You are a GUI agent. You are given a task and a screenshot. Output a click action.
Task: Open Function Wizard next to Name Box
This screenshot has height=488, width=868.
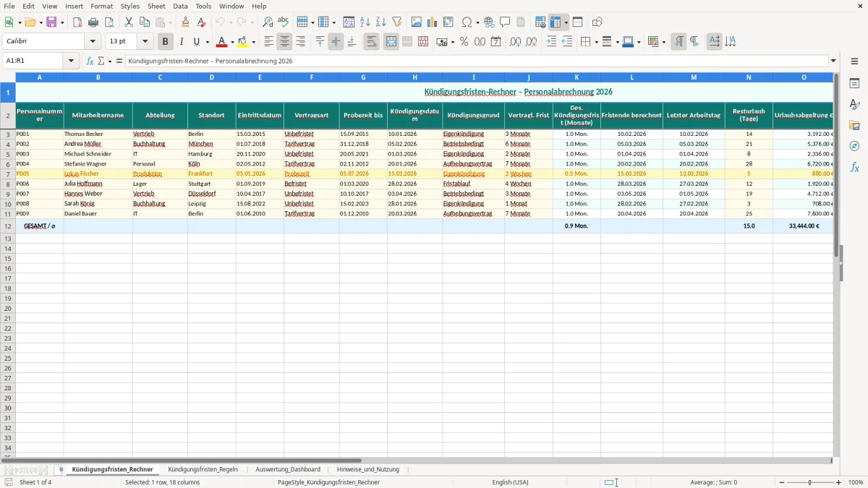pyautogui.click(x=90, y=61)
